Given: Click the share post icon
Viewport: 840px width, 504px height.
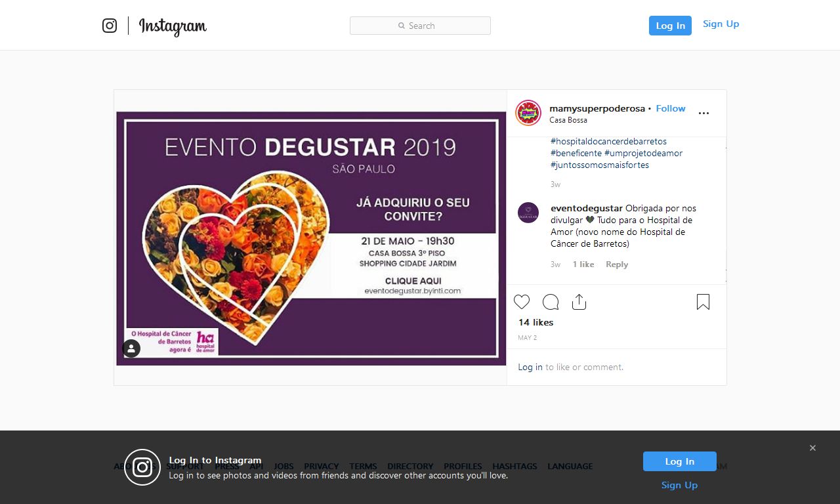Looking at the screenshot, I should [579, 302].
